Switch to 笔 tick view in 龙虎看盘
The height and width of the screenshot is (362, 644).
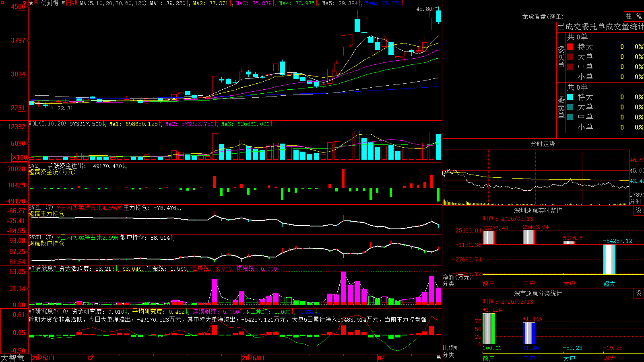pos(639,16)
